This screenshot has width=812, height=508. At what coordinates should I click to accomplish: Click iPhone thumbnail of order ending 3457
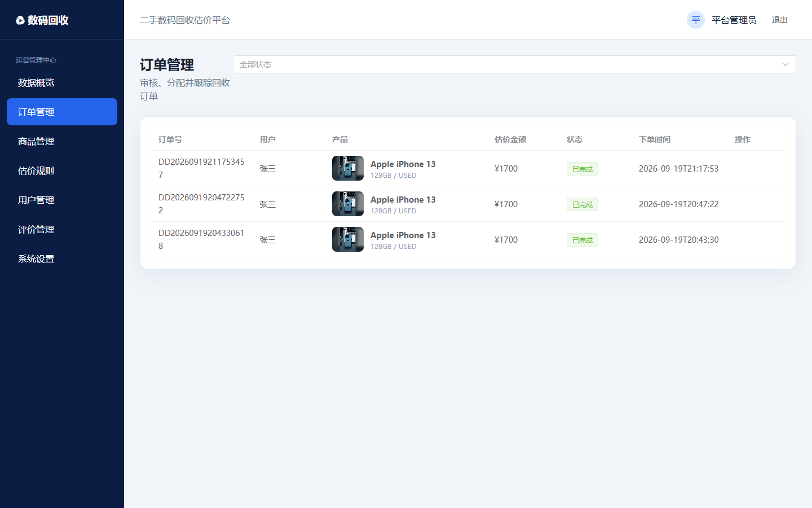348,168
